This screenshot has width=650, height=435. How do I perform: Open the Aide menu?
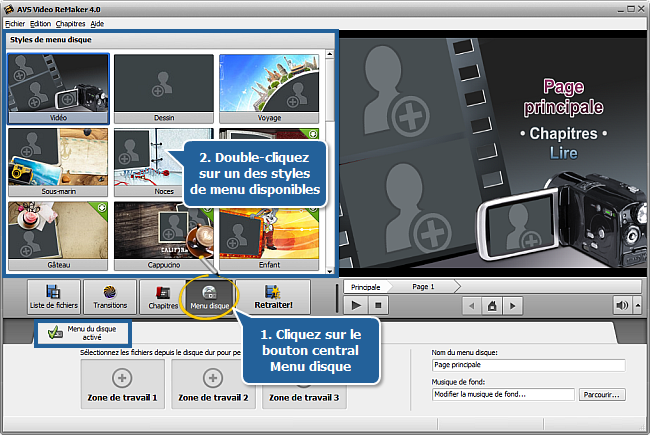[x=97, y=22]
